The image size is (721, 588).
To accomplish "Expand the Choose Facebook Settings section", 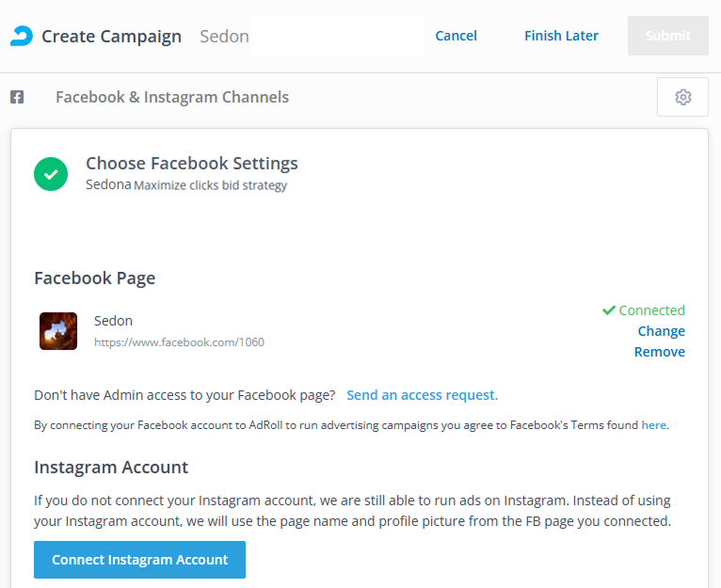I will coord(192,164).
